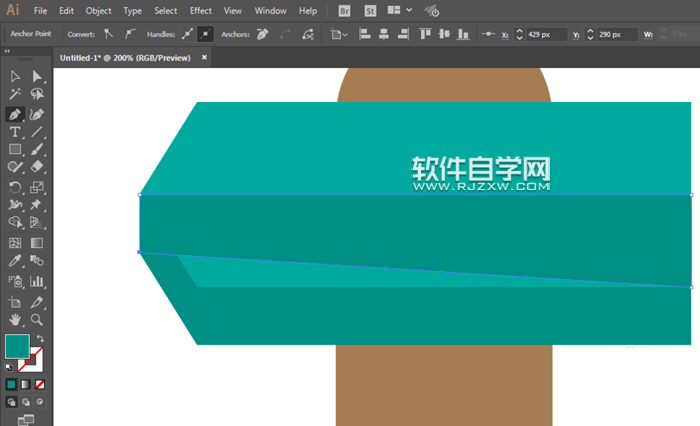The image size is (700, 426).
Task: Click horizontal align center
Action: coord(383,34)
